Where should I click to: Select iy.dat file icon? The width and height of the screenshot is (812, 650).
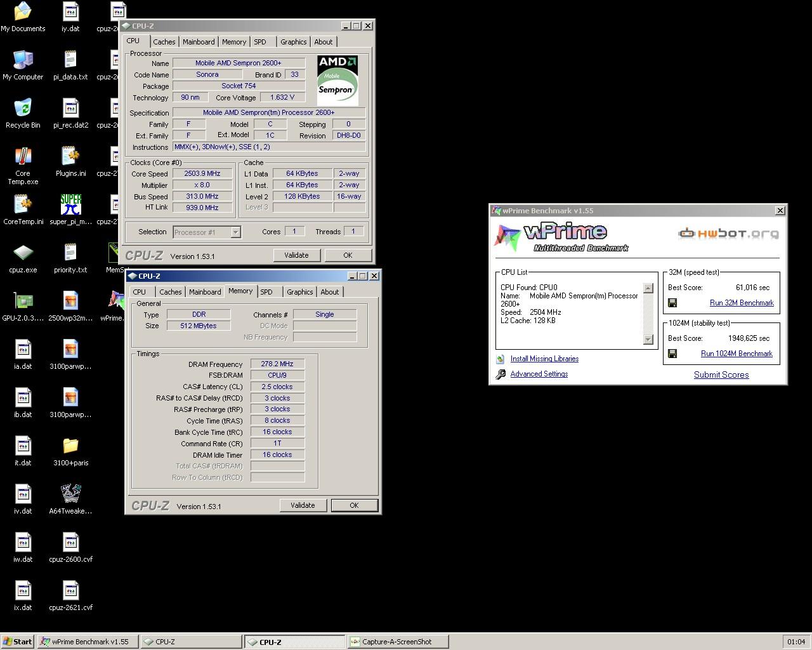pyautogui.click(x=70, y=17)
